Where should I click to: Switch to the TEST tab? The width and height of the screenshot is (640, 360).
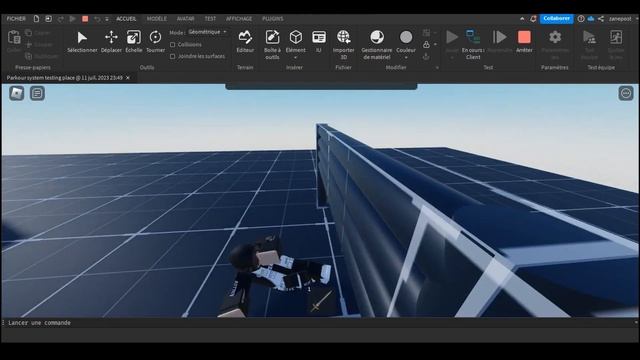(x=210, y=19)
